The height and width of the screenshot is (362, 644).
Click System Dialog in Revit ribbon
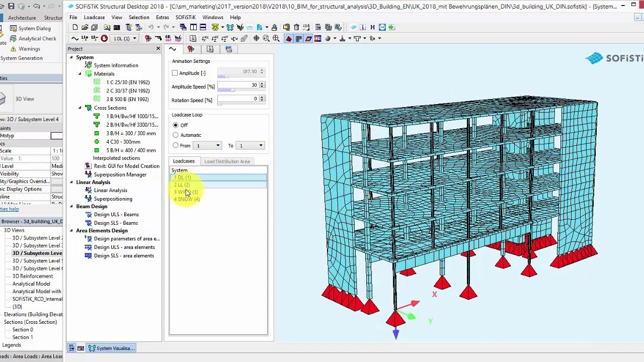point(31,28)
